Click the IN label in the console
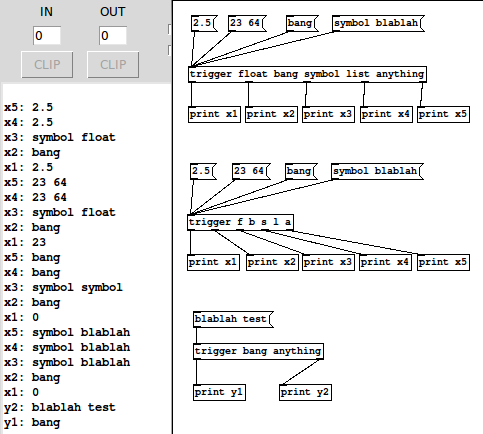Image resolution: width=483 pixels, height=434 pixels. click(46, 12)
